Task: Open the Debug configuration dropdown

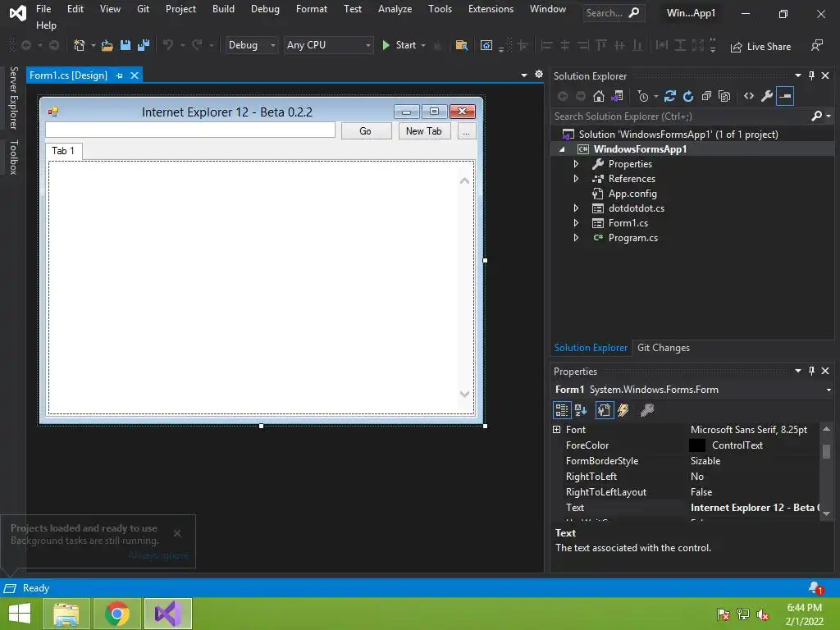Action: 272,46
